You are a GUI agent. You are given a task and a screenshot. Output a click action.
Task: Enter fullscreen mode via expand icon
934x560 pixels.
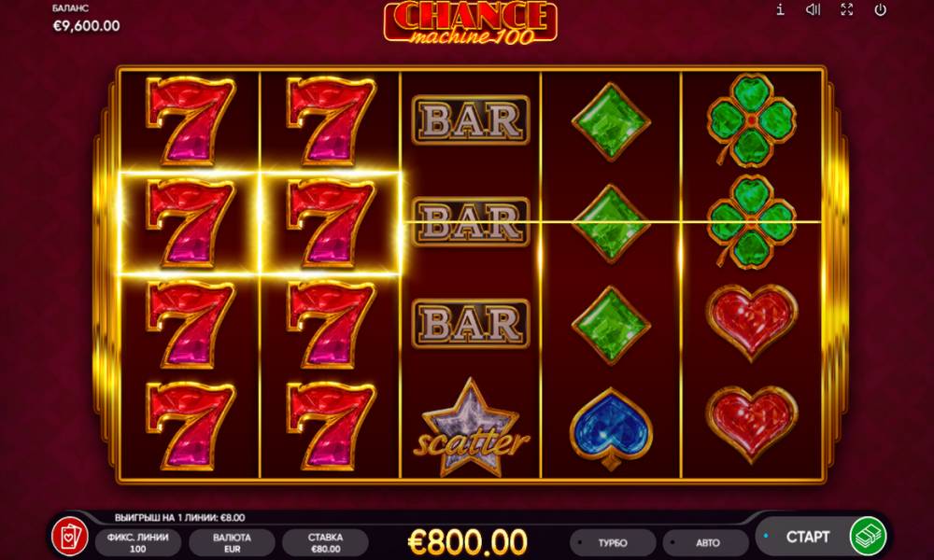pos(846,9)
